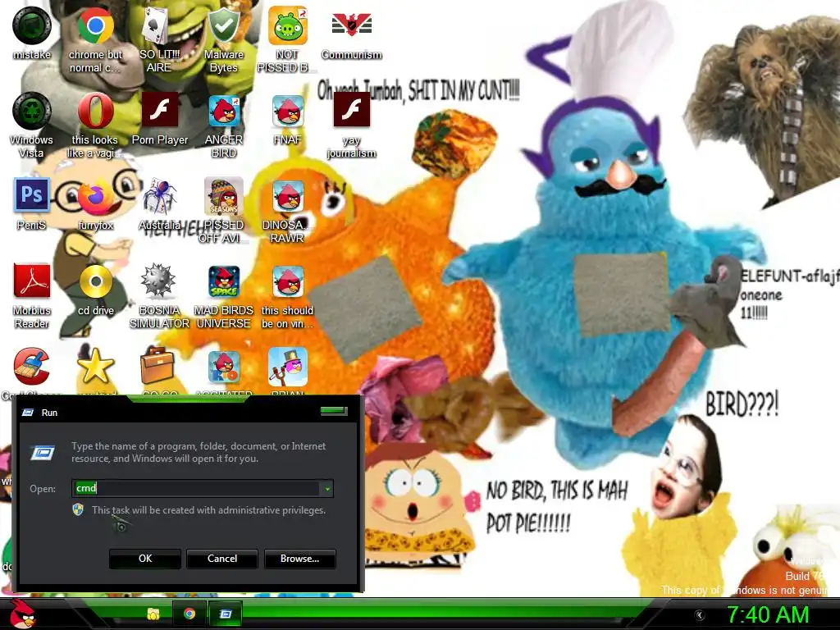Show hidden tray icons arrow

699,615
